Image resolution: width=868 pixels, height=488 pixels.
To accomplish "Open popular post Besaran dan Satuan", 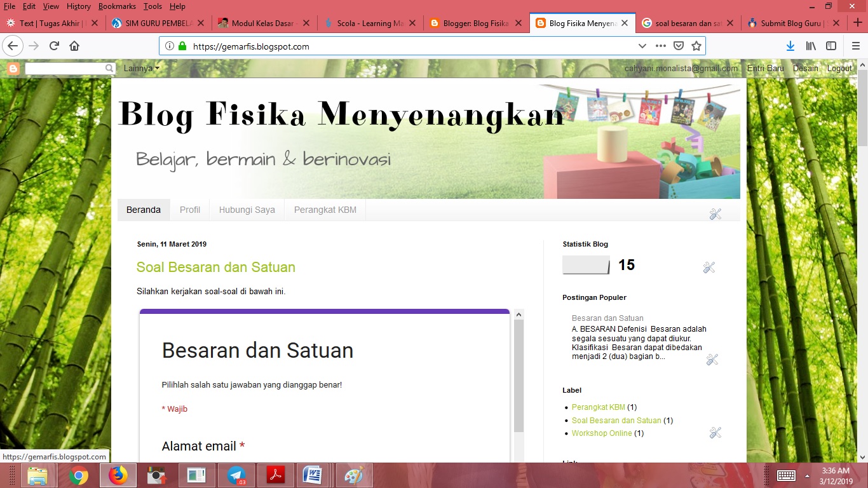I will (607, 318).
